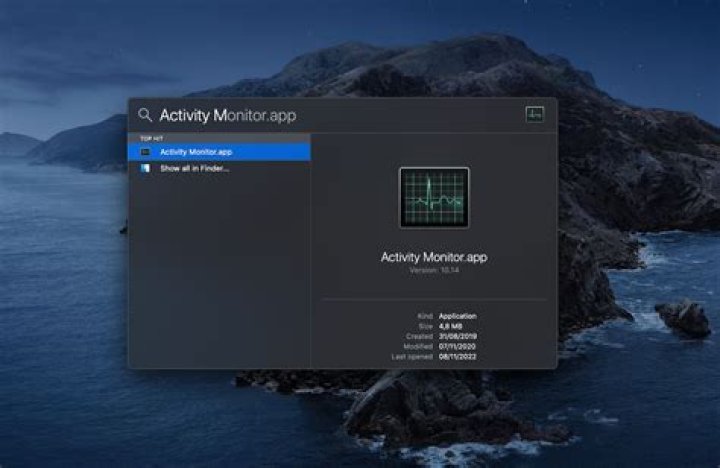Click the Modified date 07/11/2020
The image size is (720, 468).
460,346
